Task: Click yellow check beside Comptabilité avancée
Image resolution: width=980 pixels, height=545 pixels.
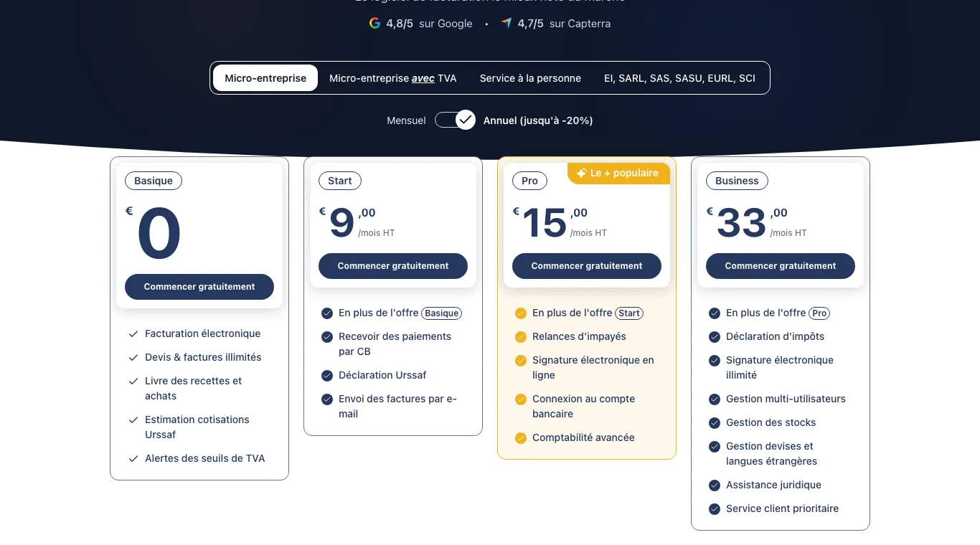Action: point(521,438)
